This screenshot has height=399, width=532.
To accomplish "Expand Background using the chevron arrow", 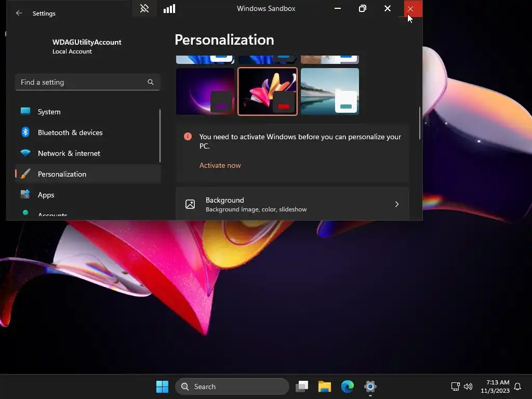I will coord(396,204).
